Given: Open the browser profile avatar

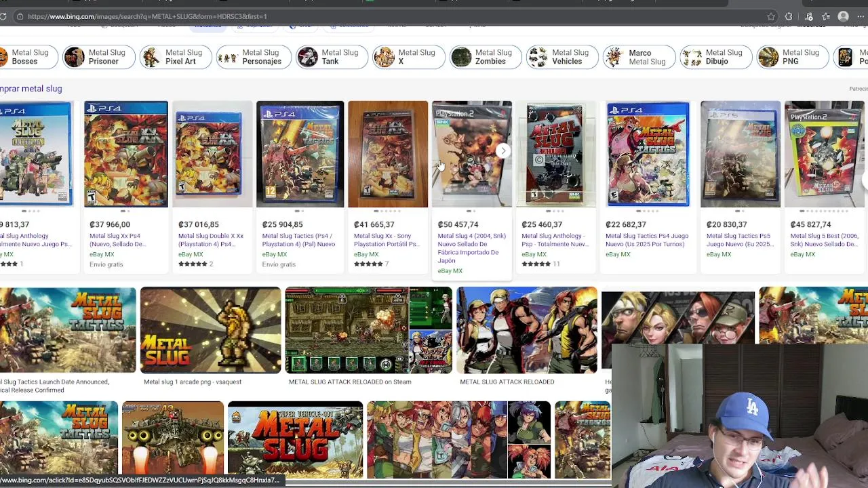Looking at the screenshot, I should pos(844,16).
